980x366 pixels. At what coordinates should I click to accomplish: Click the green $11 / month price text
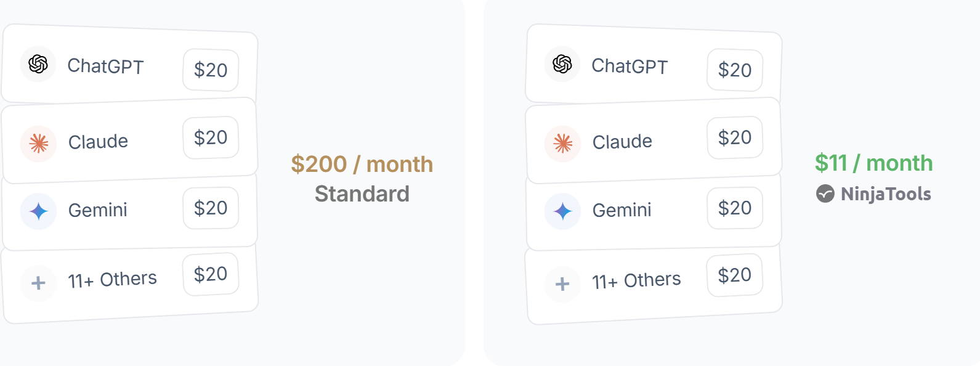pyautogui.click(x=873, y=163)
